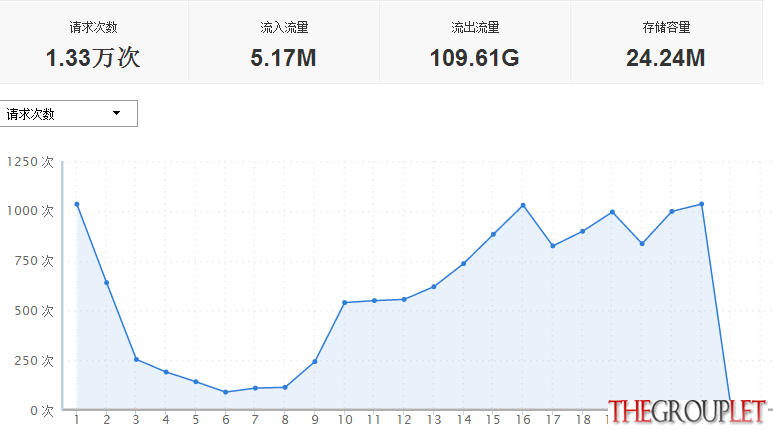
Task: Open the 请求次数 metric dropdown
Action: [x=69, y=113]
